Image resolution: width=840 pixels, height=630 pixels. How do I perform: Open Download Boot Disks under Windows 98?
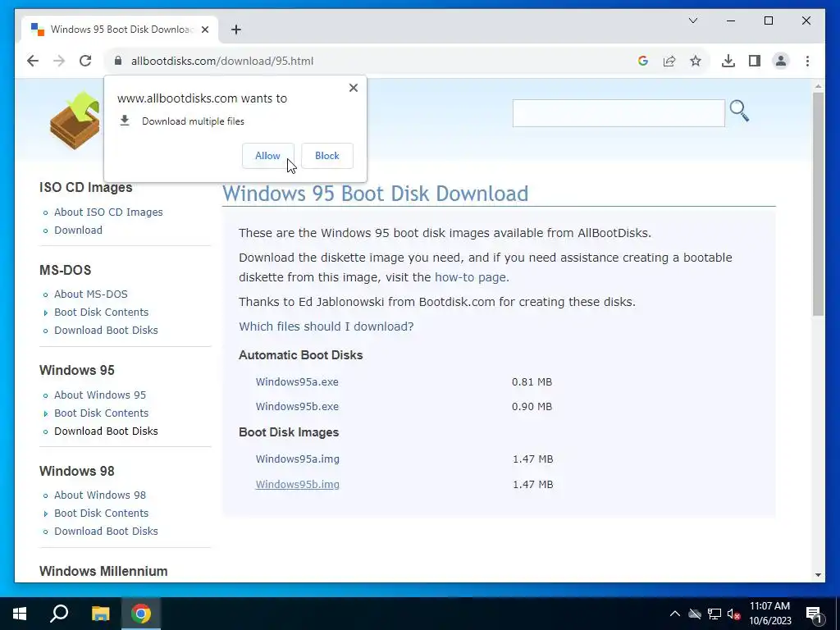pos(106,532)
